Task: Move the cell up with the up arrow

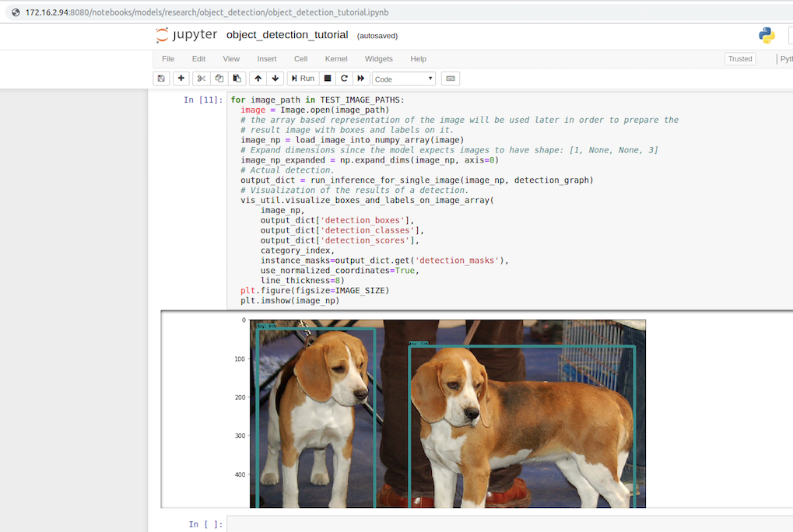Action: [x=258, y=78]
